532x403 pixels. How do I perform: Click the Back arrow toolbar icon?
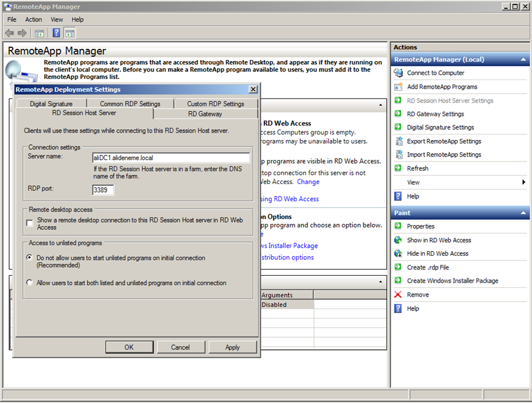point(10,33)
